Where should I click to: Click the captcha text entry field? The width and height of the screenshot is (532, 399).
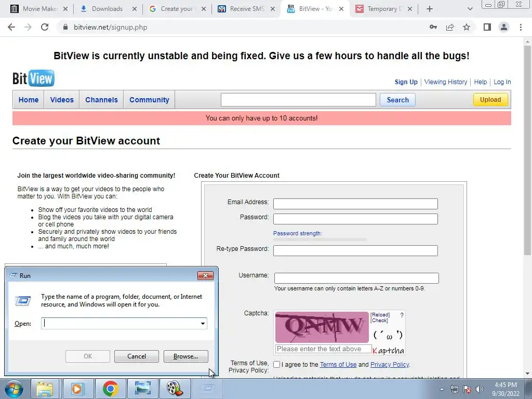click(323, 349)
